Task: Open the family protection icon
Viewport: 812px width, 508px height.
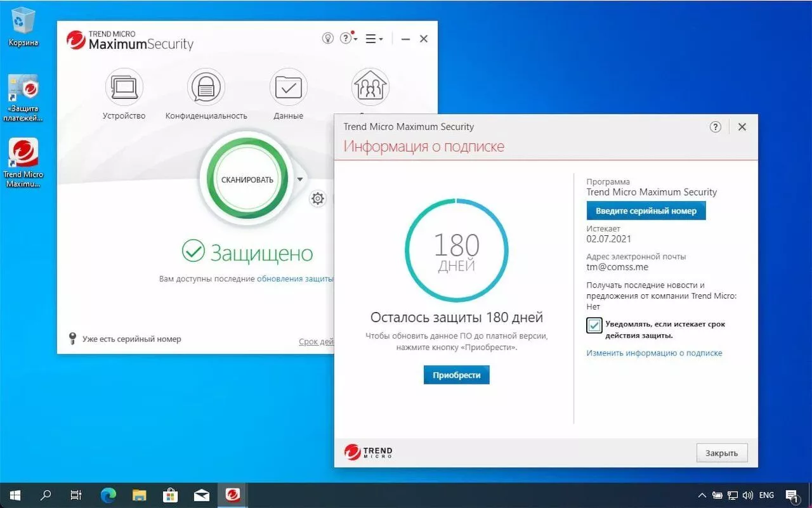Action: (370, 87)
